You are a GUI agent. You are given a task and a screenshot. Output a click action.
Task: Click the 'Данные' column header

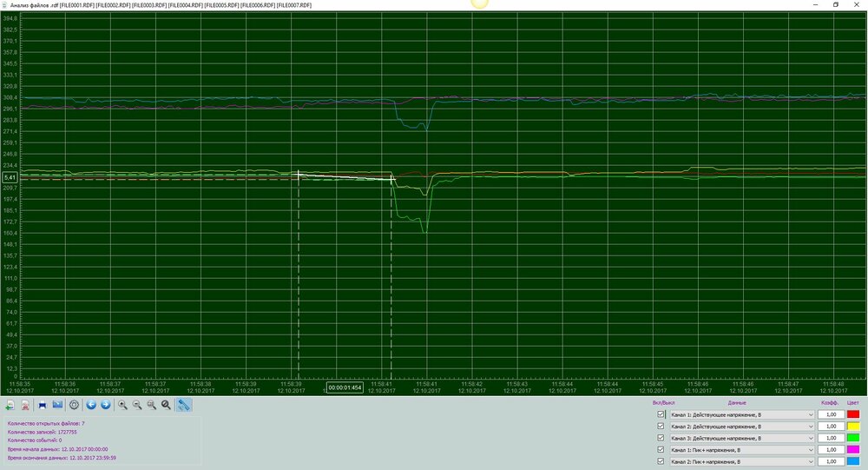click(737, 403)
